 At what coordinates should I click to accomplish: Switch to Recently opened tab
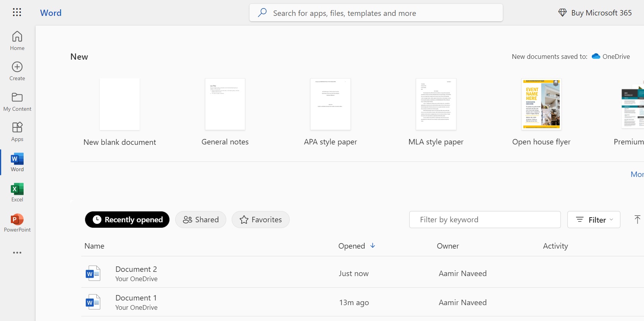pyautogui.click(x=127, y=220)
